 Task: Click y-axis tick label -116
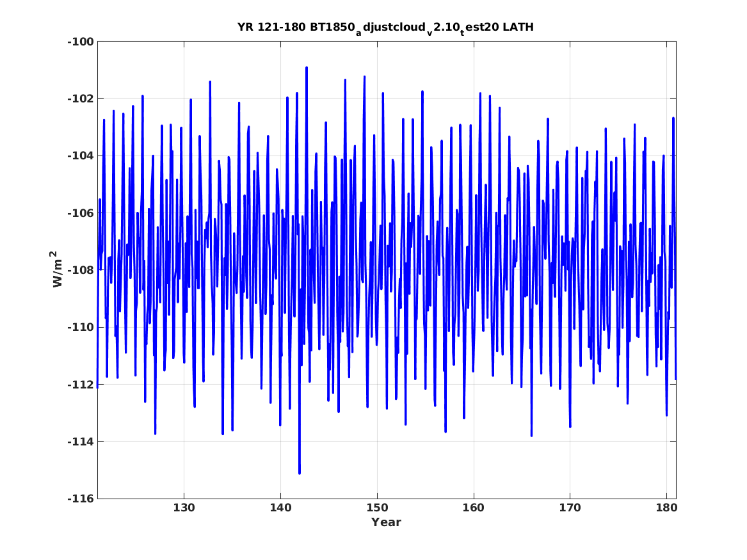point(81,499)
